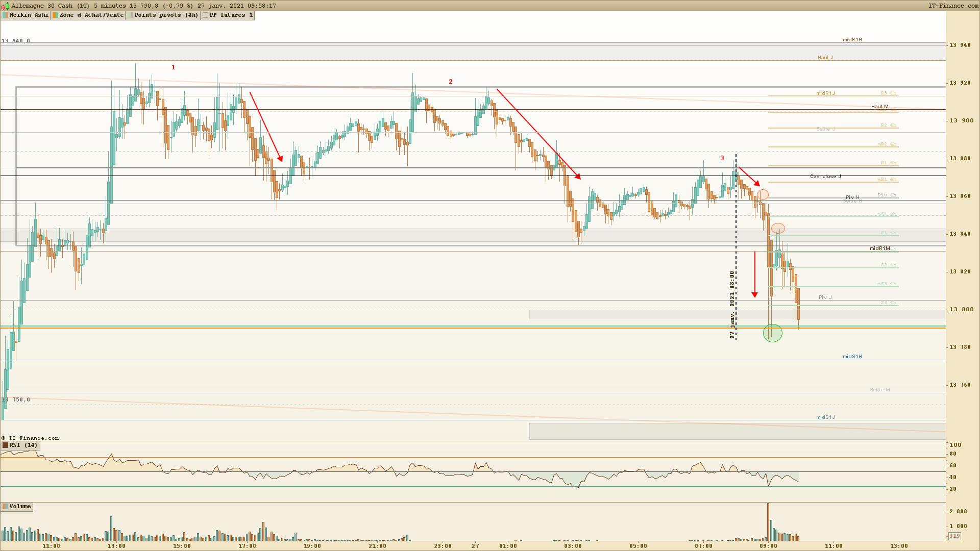Click the Volume panel label
This screenshot has height=551, width=980.
20,507
